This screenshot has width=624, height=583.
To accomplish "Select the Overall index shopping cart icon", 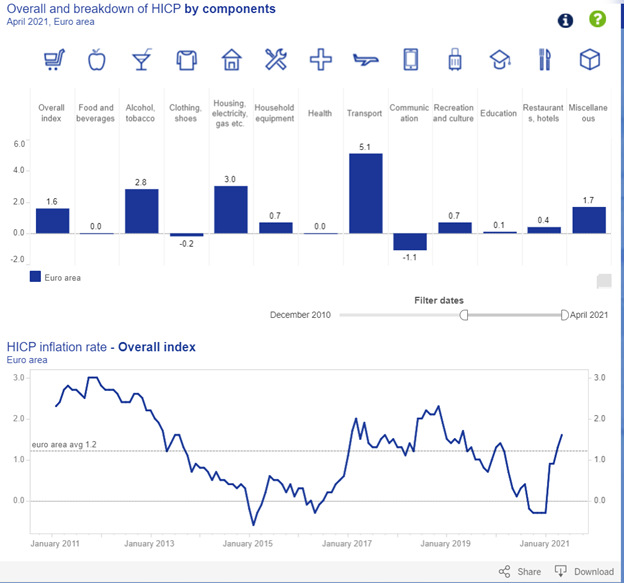I will click(52, 61).
